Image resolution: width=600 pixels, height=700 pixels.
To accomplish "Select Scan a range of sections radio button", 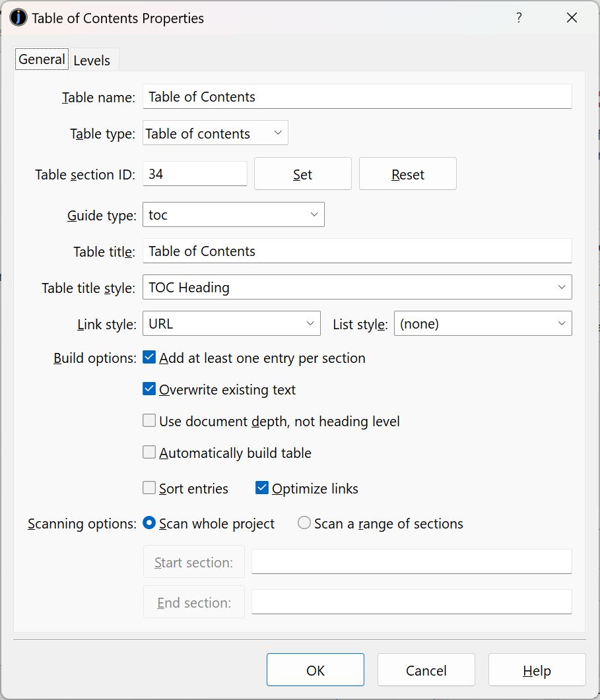I will [x=304, y=523].
